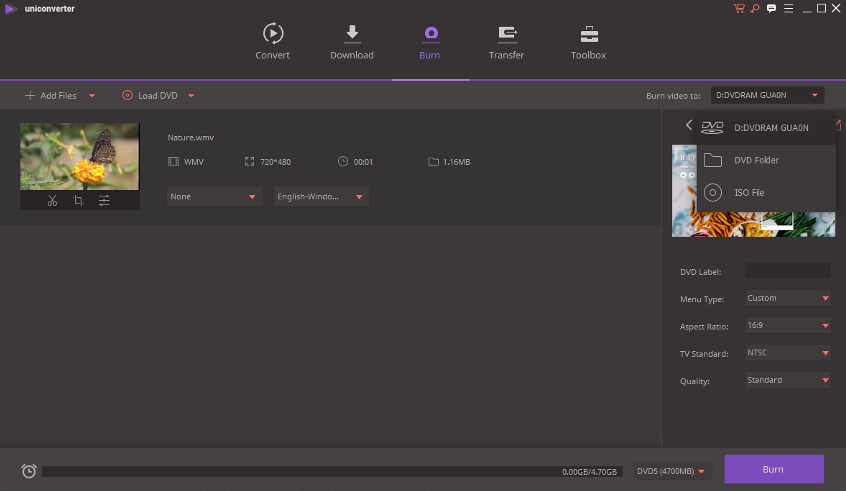Click the disc capacity progress bar
Viewport: 846px width, 491px height.
[332, 471]
